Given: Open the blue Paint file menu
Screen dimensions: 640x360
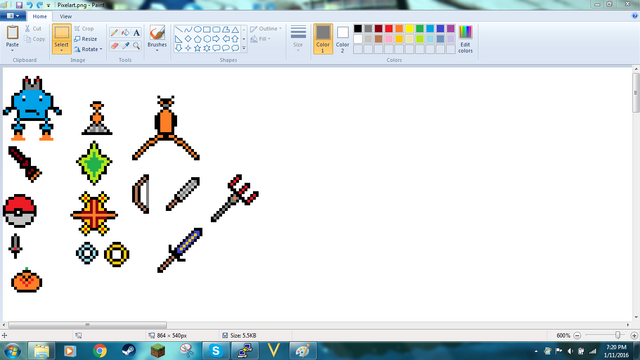Looking at the screenshot, I should tap(13, 16).
